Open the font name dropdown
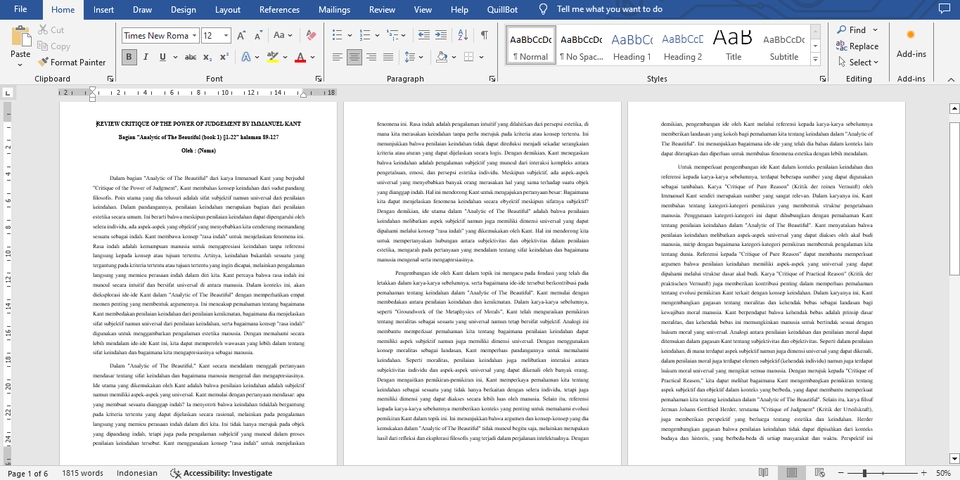 pos(195,36)
